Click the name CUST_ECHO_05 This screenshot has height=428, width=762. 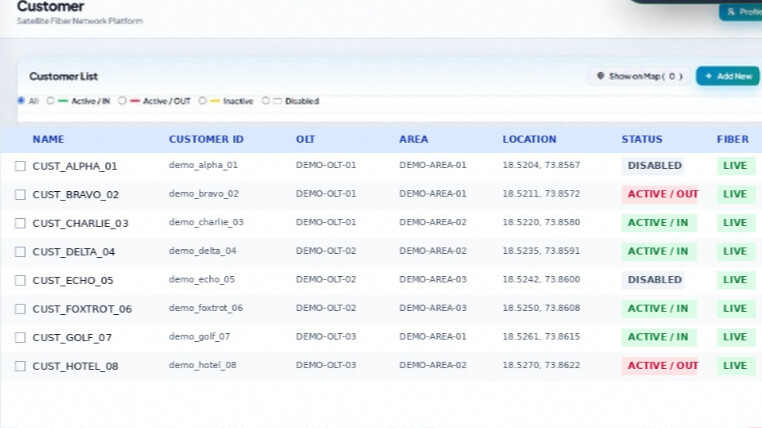click(x=73, y=280)
